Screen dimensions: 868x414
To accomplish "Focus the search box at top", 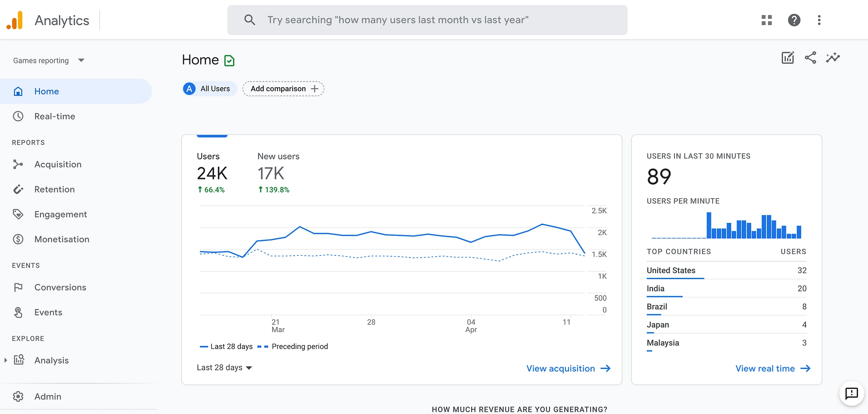I will (427, 20).
